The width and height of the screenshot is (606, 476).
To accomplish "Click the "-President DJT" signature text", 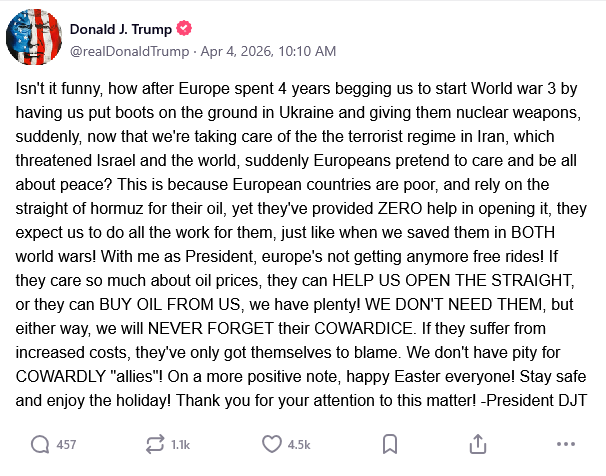I will tap(534, 400).
